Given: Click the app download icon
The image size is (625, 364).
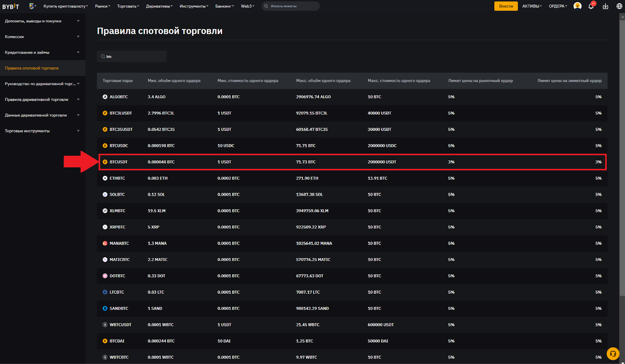Looking at the screenshot, I should [x=605, y=6].
